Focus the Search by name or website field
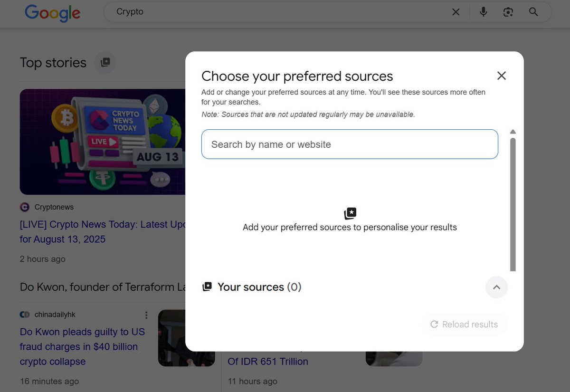Viewport: 570px width, 392px height. coord(350,144)
